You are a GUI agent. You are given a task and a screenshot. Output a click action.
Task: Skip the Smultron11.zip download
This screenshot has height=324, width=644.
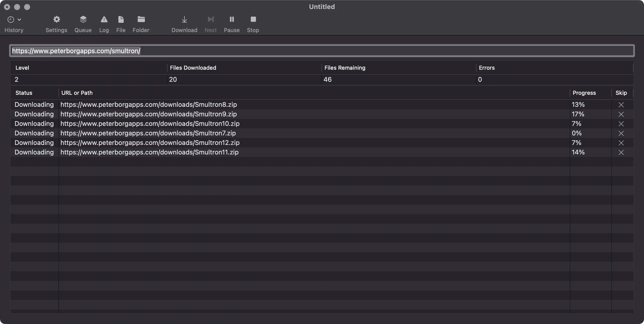tap(621, 152)
